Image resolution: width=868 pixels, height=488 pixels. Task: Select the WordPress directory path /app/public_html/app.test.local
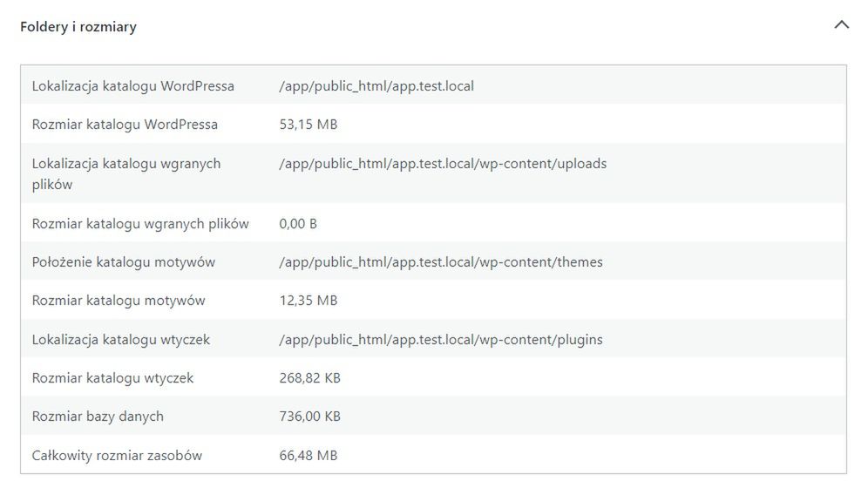pos(376,86)
